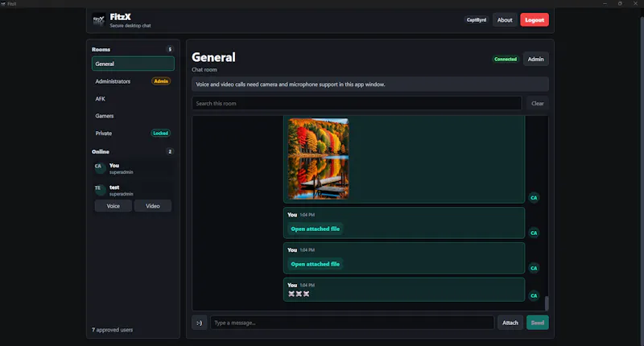The image size is (644, 346).
Task: Clear the room search
Action: click(537, 104)
